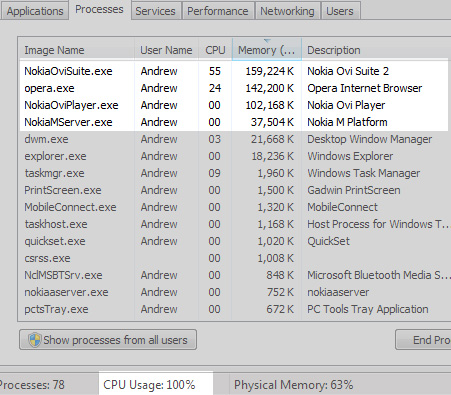Click the End Process button
The height and width of the screenshot is (395, 451).
(423, 340)
